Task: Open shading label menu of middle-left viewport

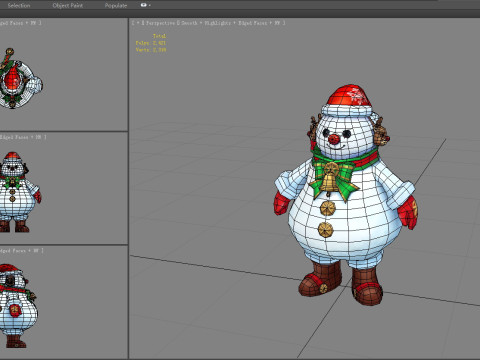Action: coord(23,137)
